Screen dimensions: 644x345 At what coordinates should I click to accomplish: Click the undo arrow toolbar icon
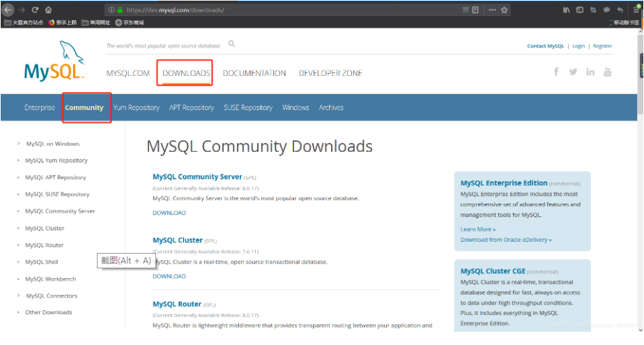coord(620,10)
